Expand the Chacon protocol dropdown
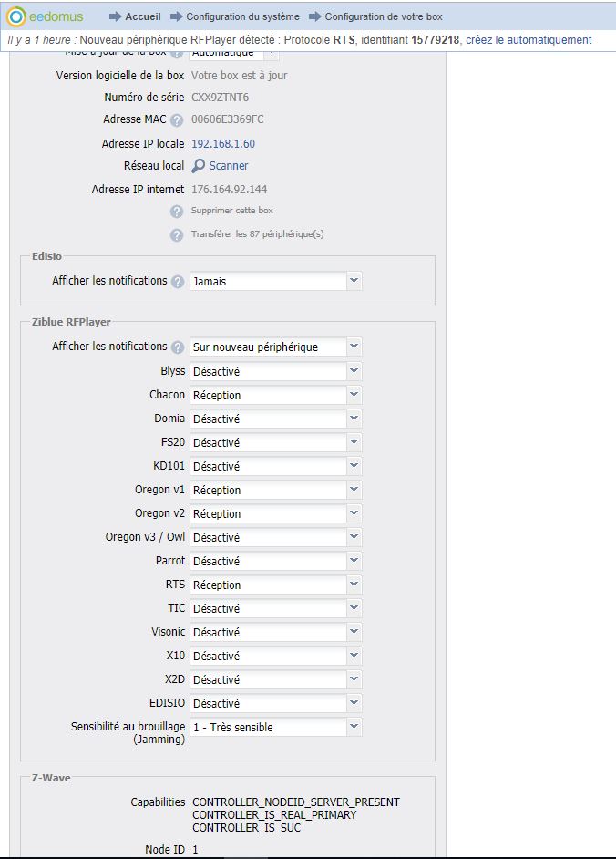 tap(275, 396)
